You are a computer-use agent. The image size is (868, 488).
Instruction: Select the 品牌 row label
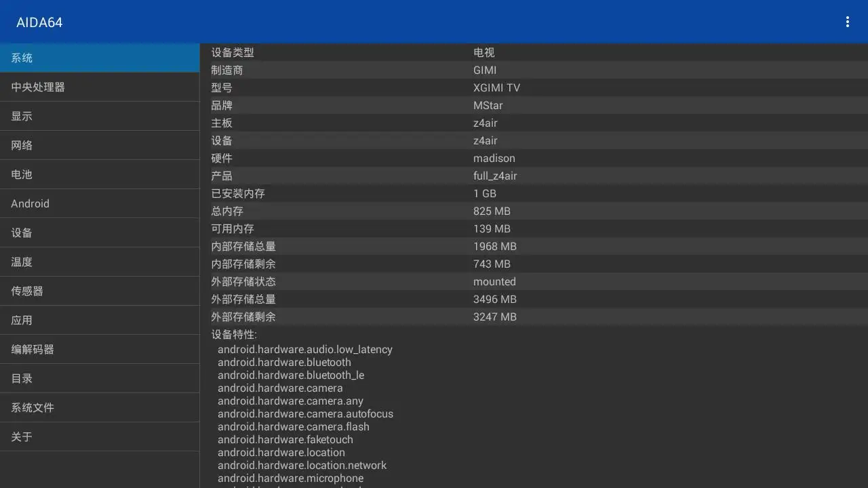[x=222, y=105]
